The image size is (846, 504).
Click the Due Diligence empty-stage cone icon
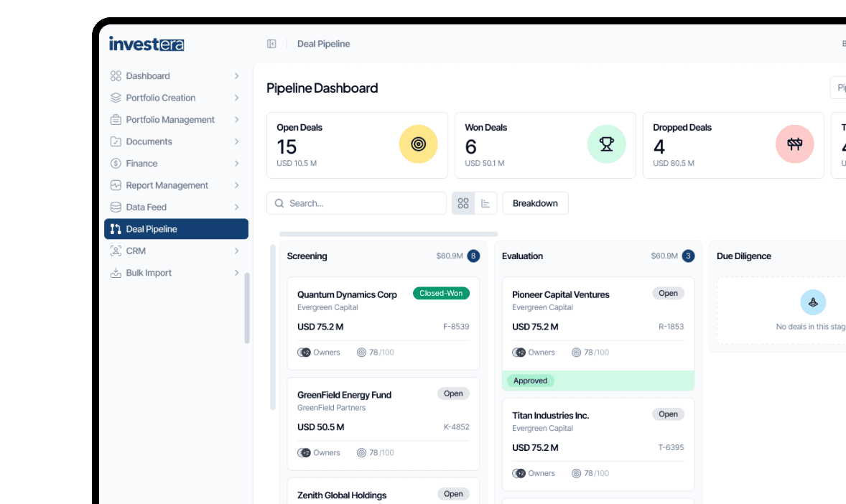point(813,302)
